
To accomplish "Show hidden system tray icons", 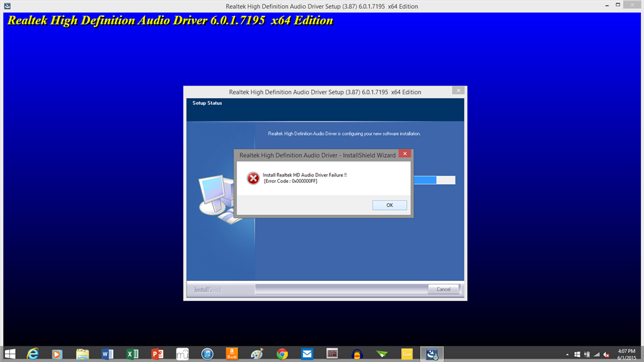I will 567,354.
